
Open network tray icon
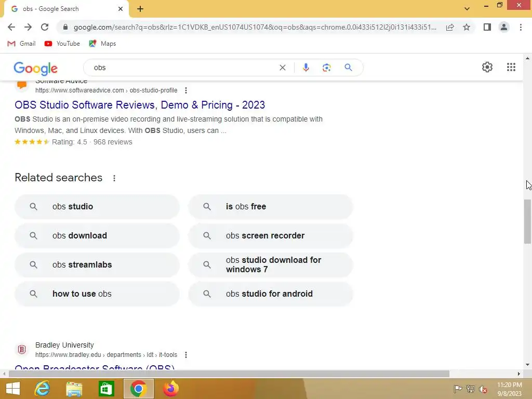point(471,389)
